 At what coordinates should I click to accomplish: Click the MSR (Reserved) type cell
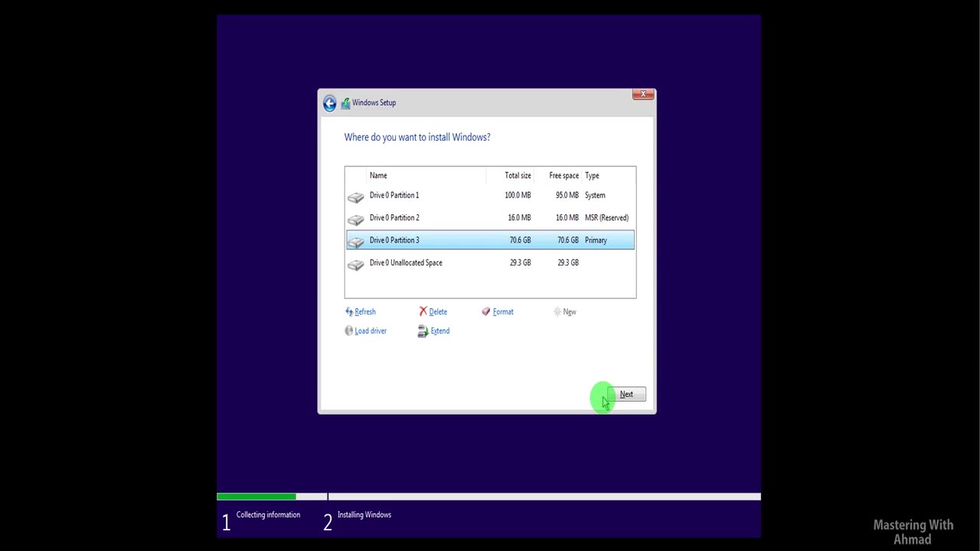coord(606,217)
